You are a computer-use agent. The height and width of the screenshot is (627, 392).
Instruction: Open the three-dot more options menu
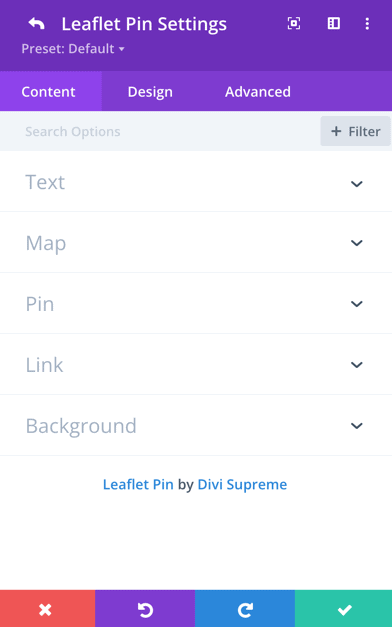pos(367,24)
